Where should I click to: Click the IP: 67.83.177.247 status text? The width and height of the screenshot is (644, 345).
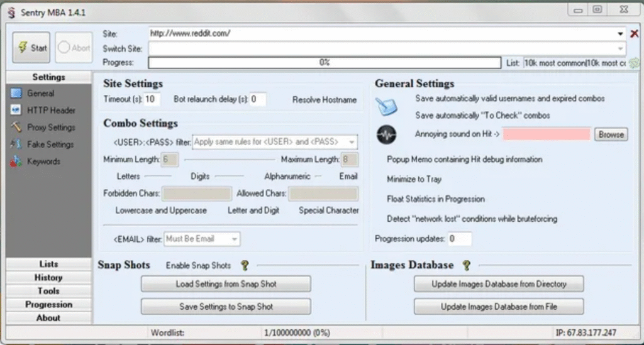tap(586, 332)
